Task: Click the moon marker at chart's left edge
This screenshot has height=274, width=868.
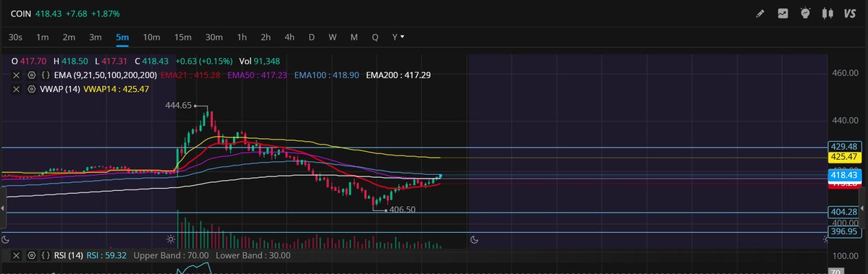Action: [x=5, y=239]
